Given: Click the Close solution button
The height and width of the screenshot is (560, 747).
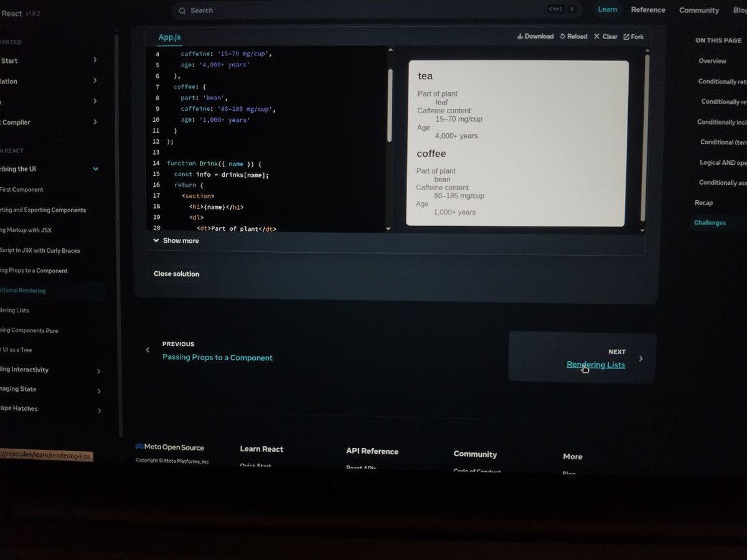Looking at the screenshot, I should [177, 274].
